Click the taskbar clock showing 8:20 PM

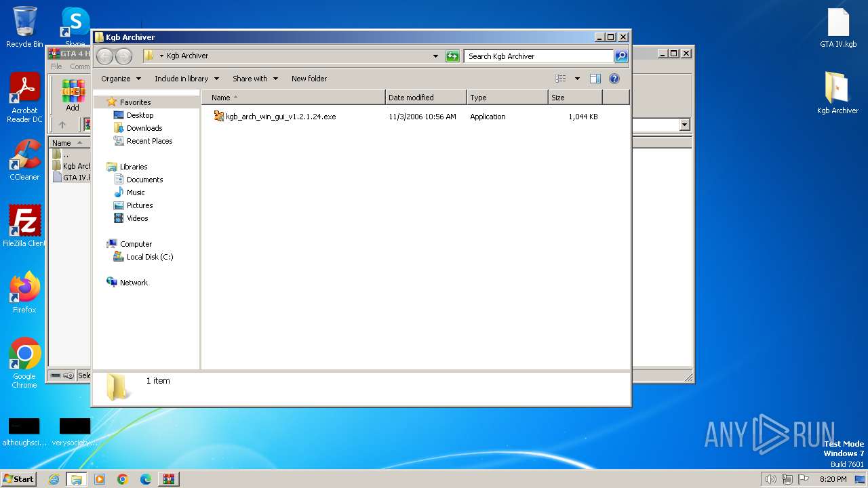pyautogui.click(x=833, y=479)
